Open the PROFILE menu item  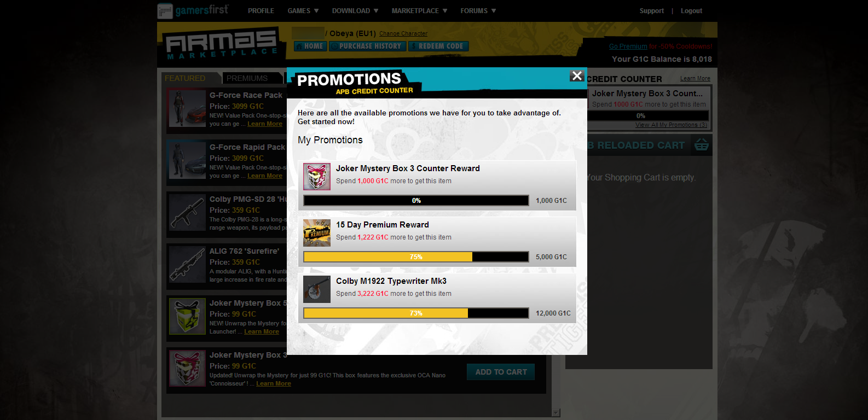click(261, 11)
